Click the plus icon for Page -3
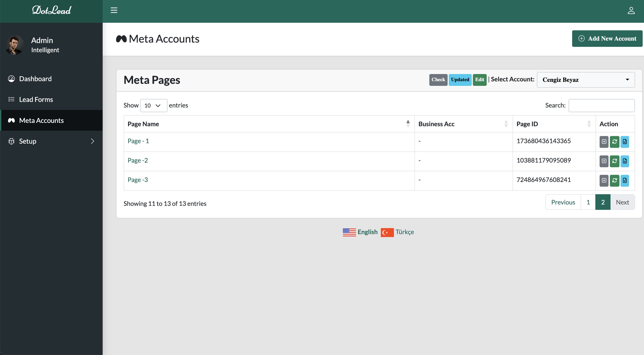 [x=604, y=180]
